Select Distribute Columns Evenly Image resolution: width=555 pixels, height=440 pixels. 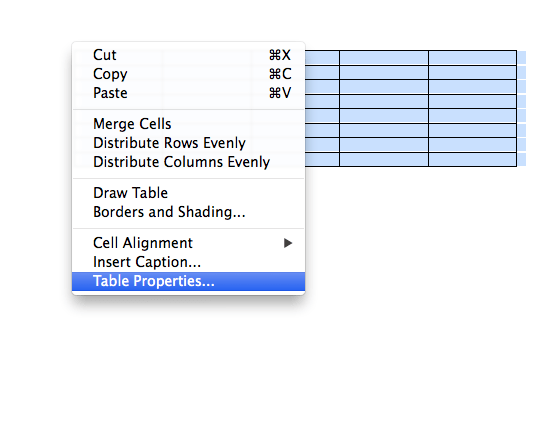(x=188, y=162)
